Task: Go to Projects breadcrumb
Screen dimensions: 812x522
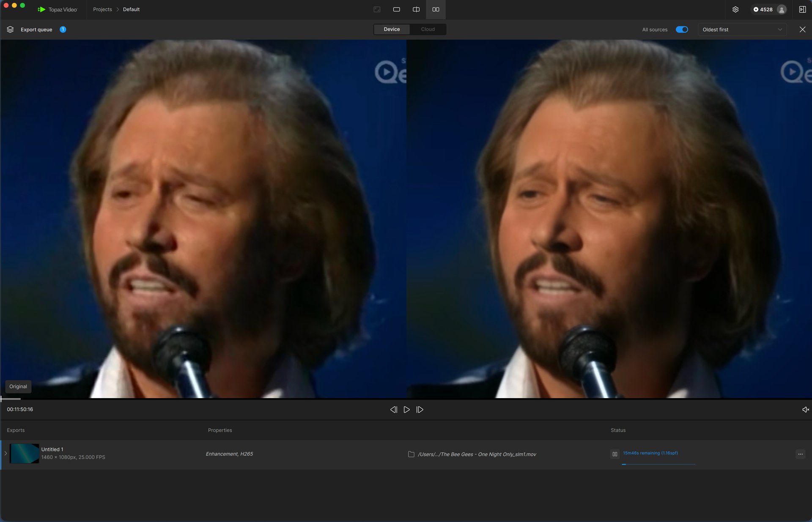Action: tap(102, 9)
